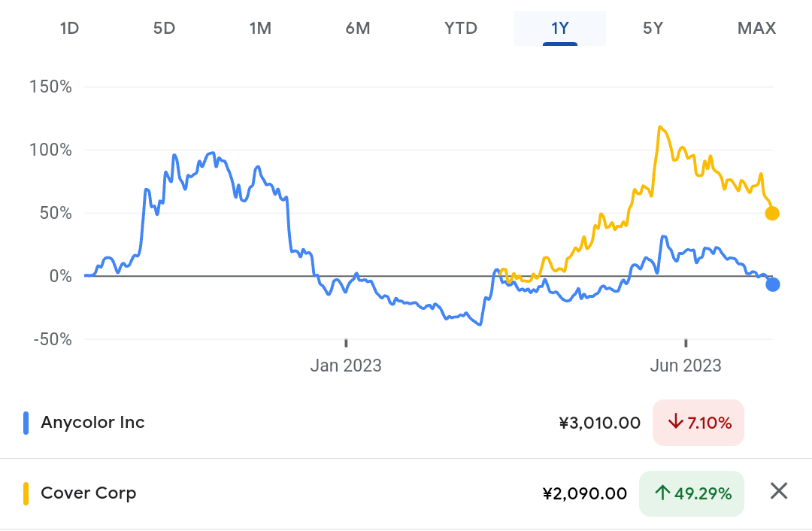The image size is (812, 531).
Task: Click the 50% y-axis label
Action: 56,213
